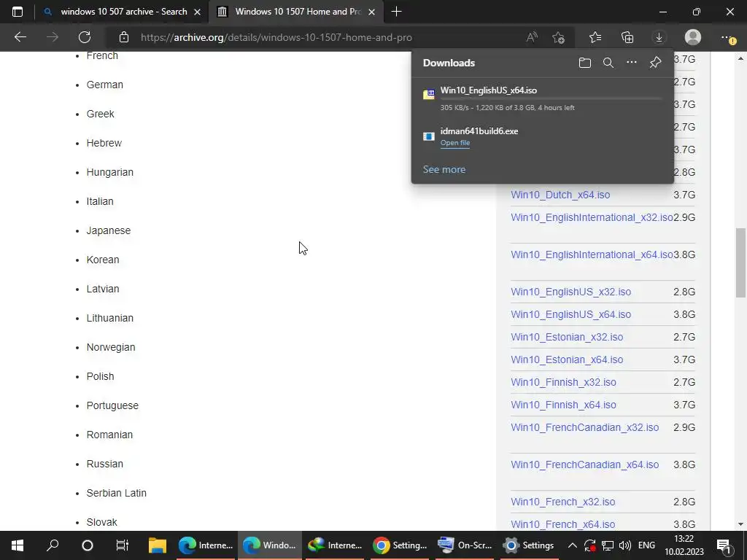Open taskbar Search magnifier

tap(53, 545)
